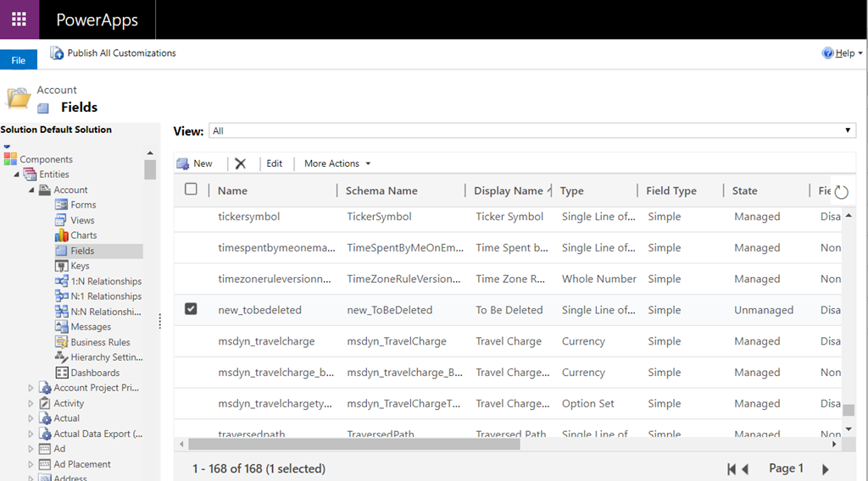Open the app launcher waffle icon

[x=19, y=19]
